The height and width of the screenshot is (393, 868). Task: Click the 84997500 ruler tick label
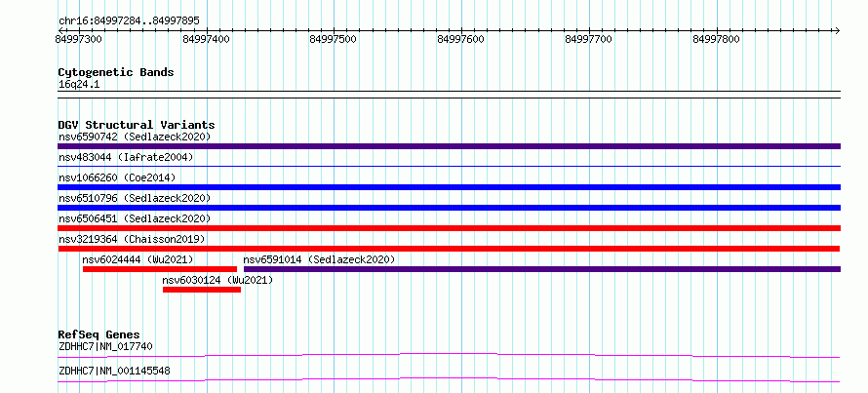[x=334, y=39]
